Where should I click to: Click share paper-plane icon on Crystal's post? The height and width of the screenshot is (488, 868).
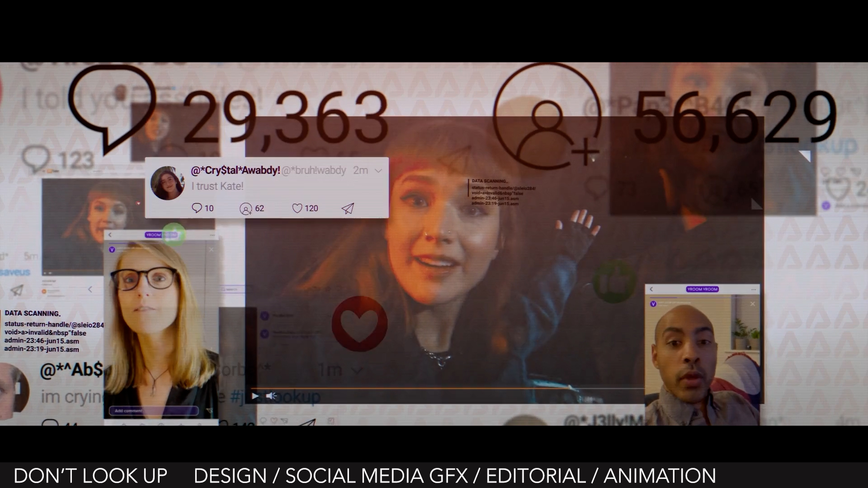point(347,208)
